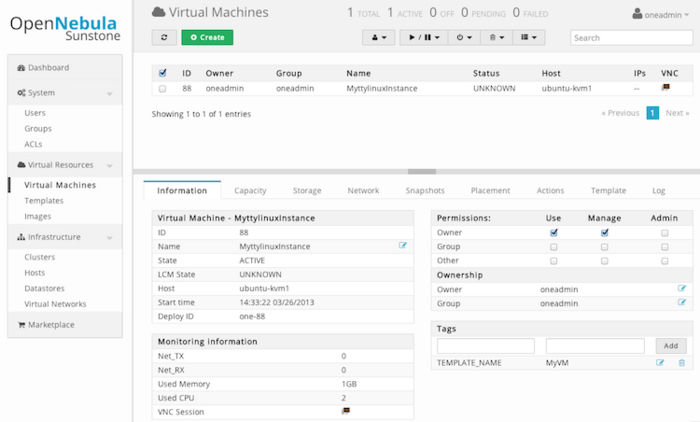Launch VNC Session icon in Monitoring information
The width and height of the screenshot is (700, 422).
[x=346, y=411]
